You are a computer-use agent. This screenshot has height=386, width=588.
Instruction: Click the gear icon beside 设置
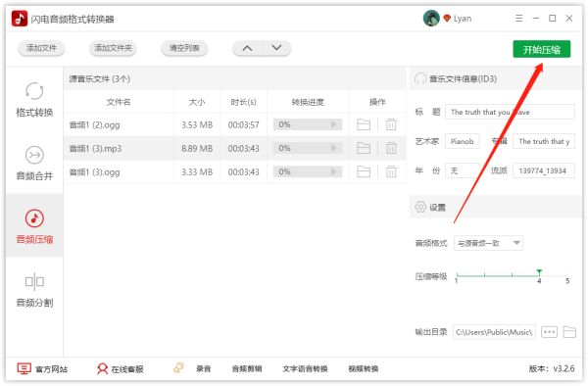(420, 207)
